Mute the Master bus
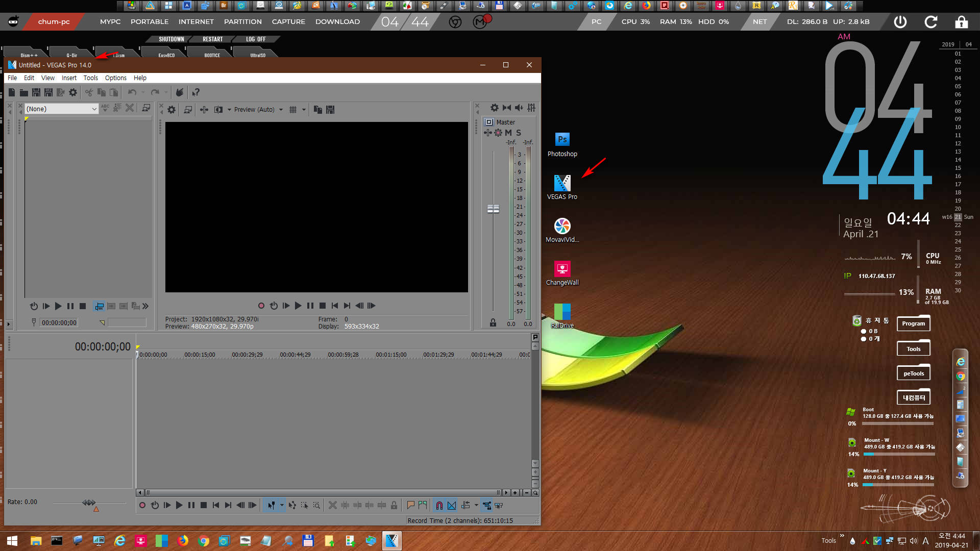Viewport: 980px width, 551px height. coord(508,133)
